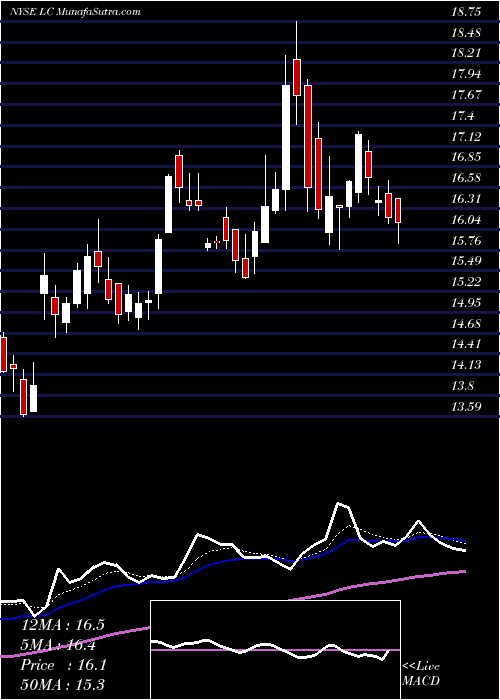Viewport: 500px width, 700px height.
Task: Select the 18.21 price axis label
Action: point(466,53)
